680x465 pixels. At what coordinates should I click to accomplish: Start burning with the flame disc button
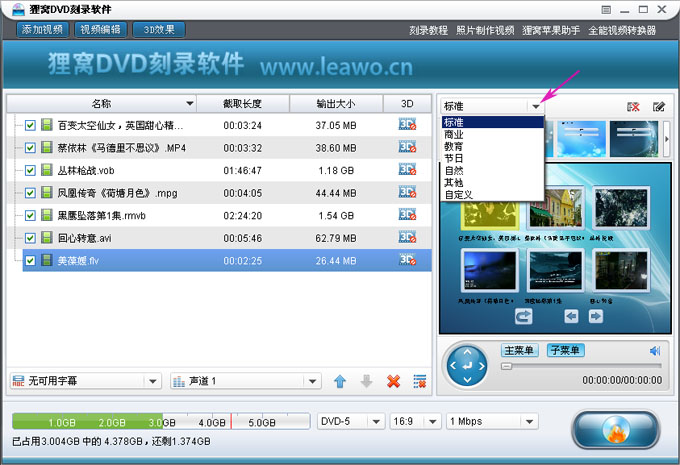(x=616, y=429)
